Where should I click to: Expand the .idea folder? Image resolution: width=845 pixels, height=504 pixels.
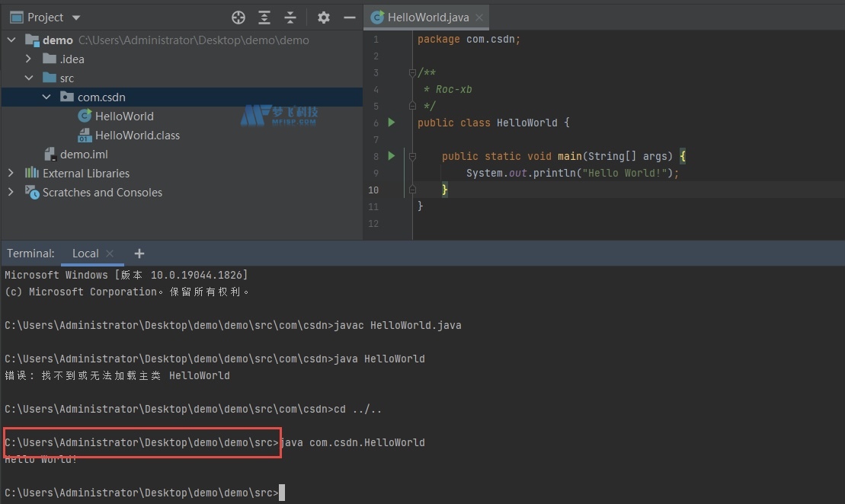[29, 59]
